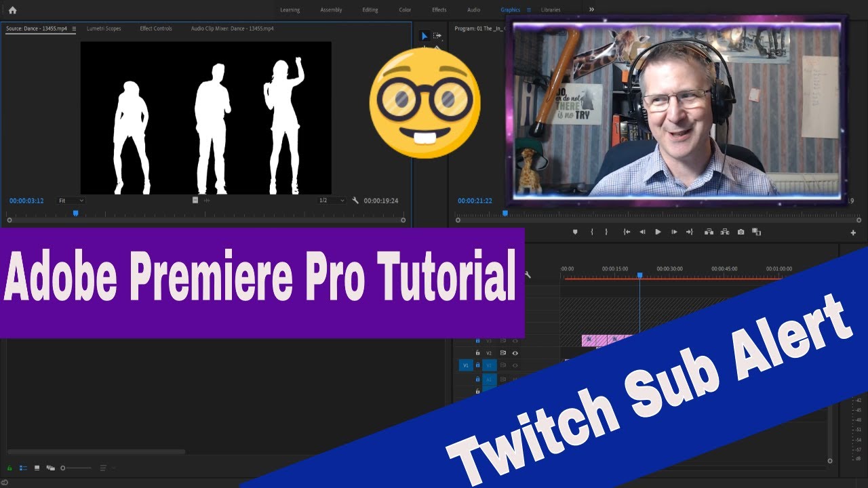This screenshot has height=488, width=868.
Task: Click the 00:00:15:00 timeline ruler mark
Action: [x=614, y=268]
